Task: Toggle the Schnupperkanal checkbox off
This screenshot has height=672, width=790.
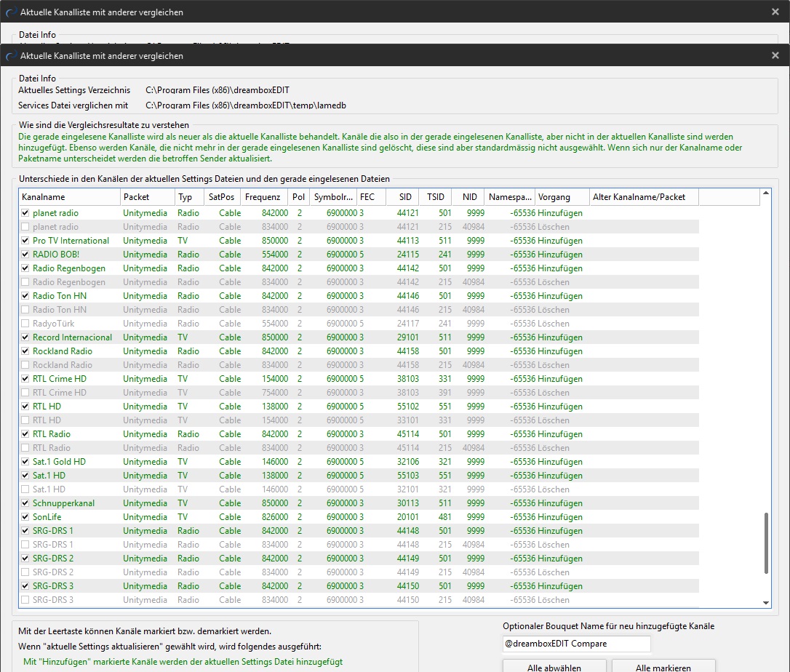Action: (26, 503)
